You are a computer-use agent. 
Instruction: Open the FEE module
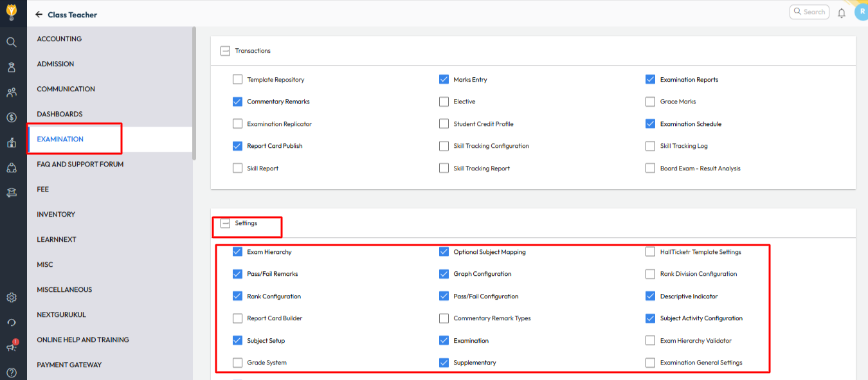coord(43,189)
